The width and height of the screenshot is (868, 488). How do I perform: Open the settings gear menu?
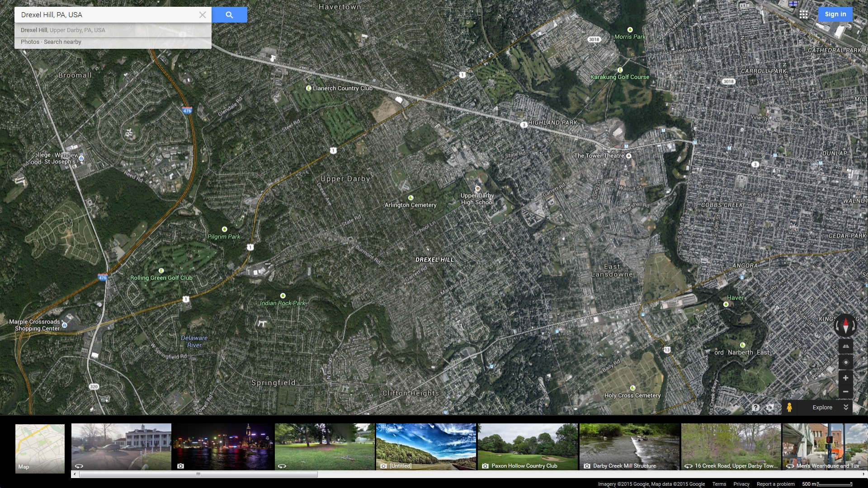click(770, 408)
